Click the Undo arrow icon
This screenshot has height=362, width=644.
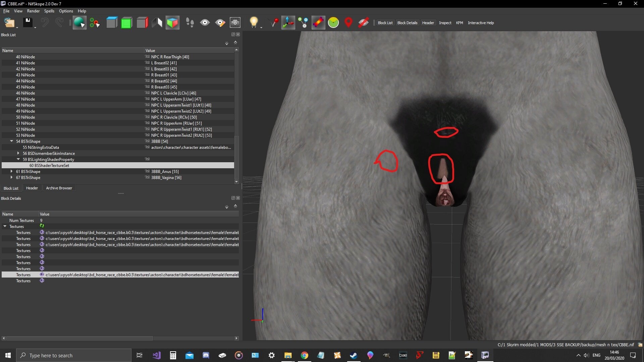(45, 23)
